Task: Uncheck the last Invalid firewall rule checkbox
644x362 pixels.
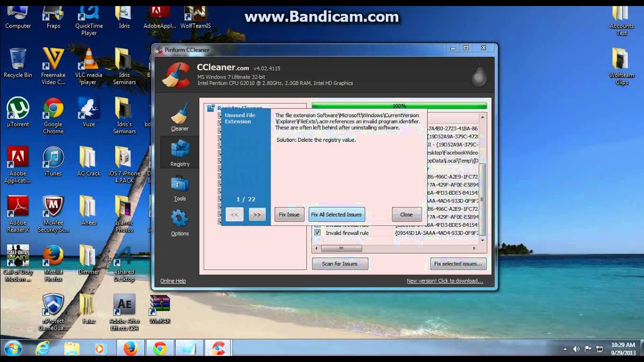Action: pyautogui.click(x=317, y=233)
